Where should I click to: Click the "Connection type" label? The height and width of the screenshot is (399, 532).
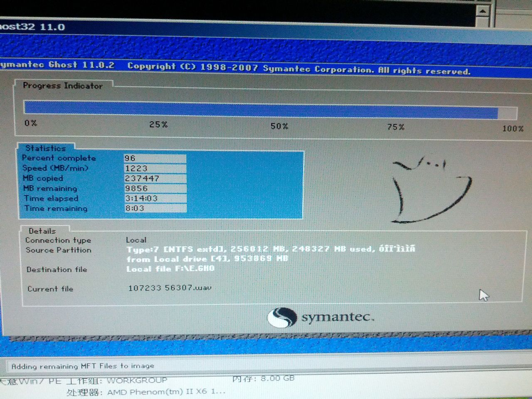tap(58, 240)
